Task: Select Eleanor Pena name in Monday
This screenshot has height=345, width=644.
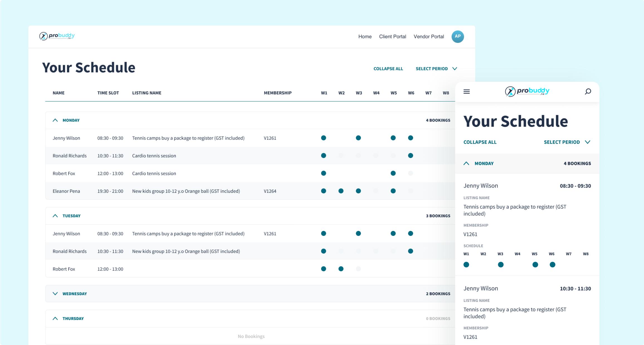Action: (x=66, y=191)
